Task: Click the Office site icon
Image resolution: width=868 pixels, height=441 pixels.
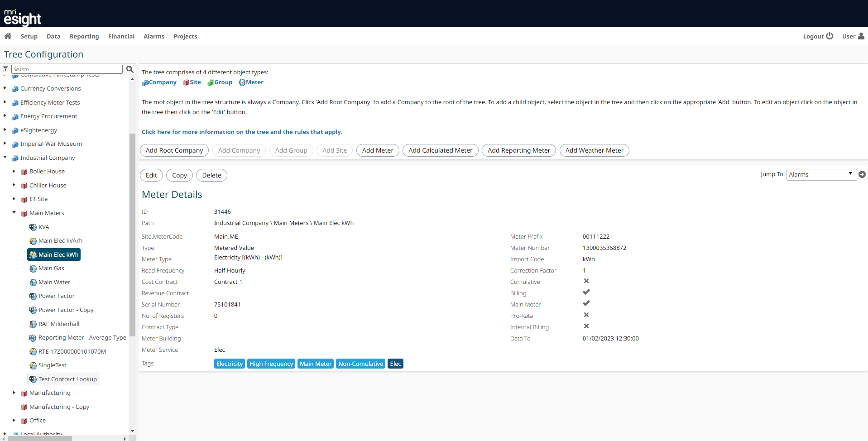Action: click(x=24, y=421)
